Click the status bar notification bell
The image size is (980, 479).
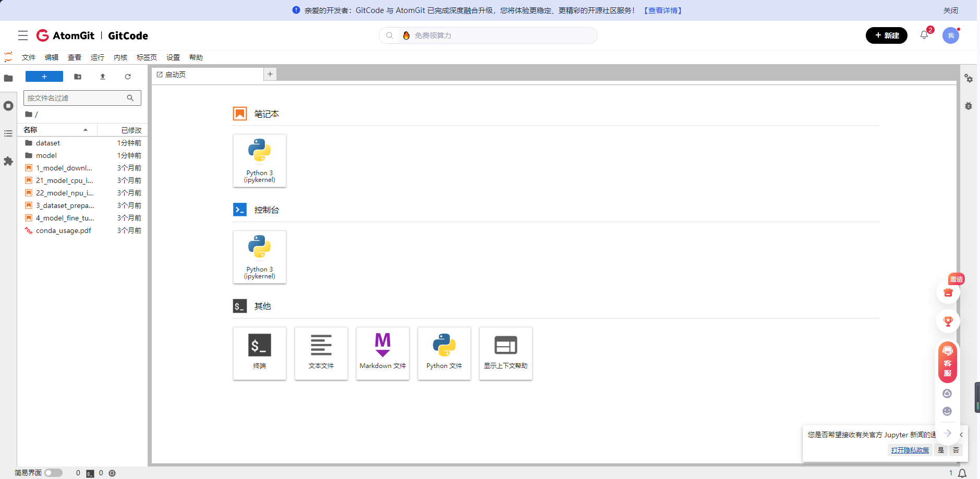[x=962, y=473]
